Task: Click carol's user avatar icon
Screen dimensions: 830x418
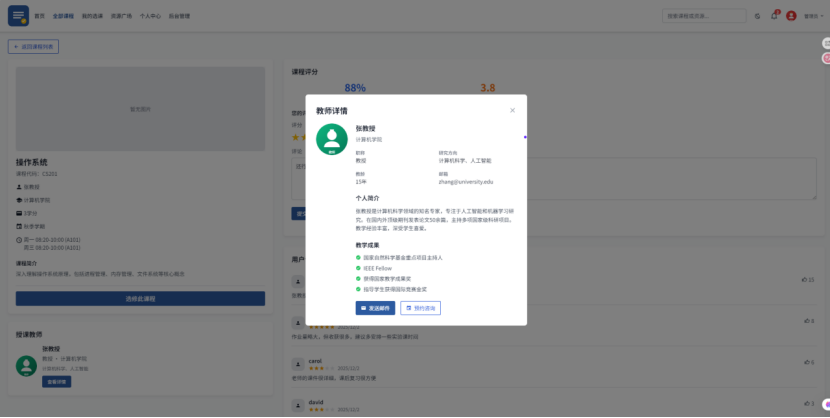Action: [x=298, y=364]
